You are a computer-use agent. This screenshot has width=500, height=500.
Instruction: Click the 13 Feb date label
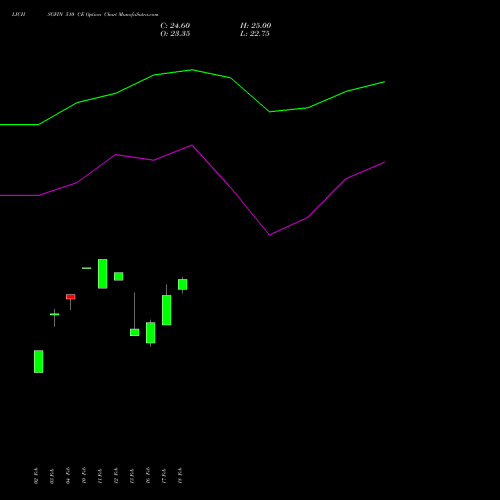pyautogui.click(x=132, y=475)
